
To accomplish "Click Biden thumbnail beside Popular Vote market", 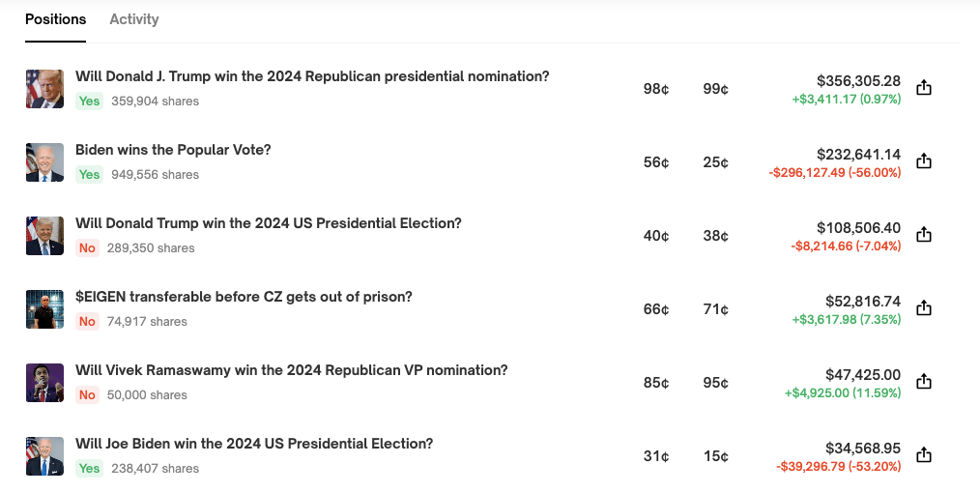I will [44, 162].
